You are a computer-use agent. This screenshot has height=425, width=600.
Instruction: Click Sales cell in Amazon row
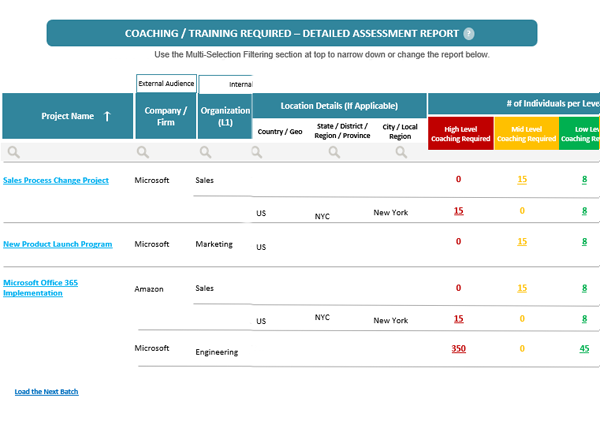[x=204, y=288]
